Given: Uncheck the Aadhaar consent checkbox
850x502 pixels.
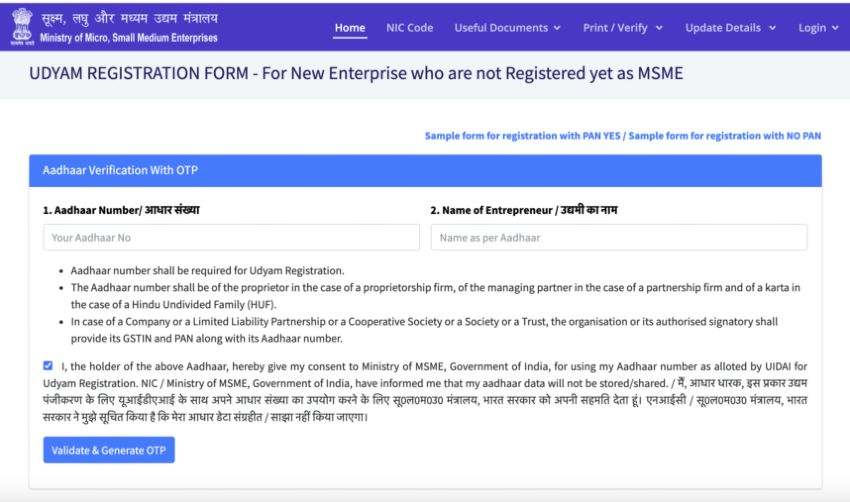Looking at the screenshot, I should pos(48,365).
